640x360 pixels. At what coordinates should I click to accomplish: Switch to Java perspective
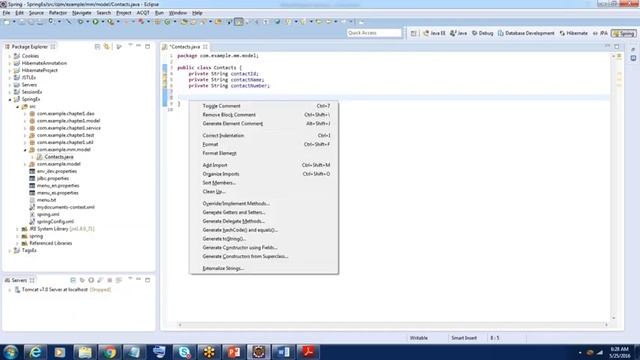coord(458,33)
